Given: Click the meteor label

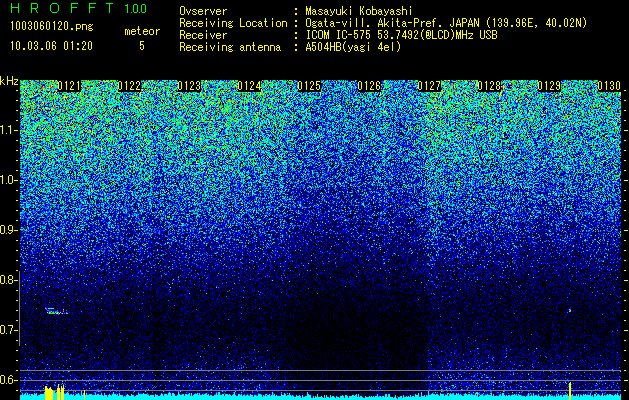Looking at the screenshot, I should pyautogui.click(x=142, y=31).
